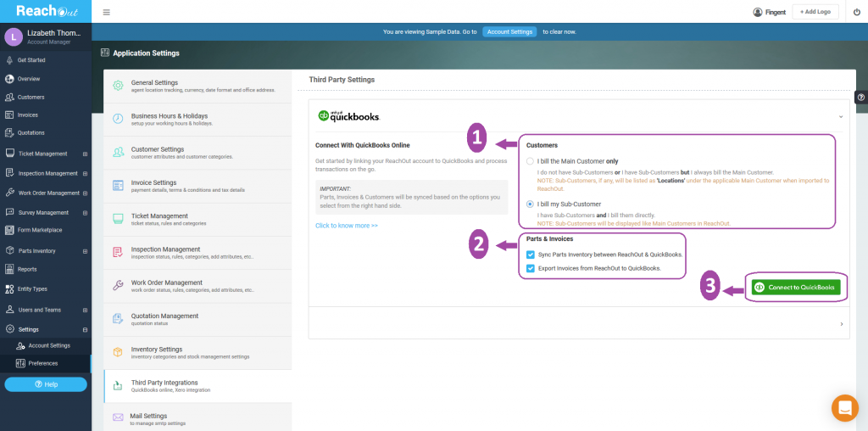This screenshot has width=868, height=431.
Task: Click the Inspection Management checklist icon
Action: click(x=118, y=252)
